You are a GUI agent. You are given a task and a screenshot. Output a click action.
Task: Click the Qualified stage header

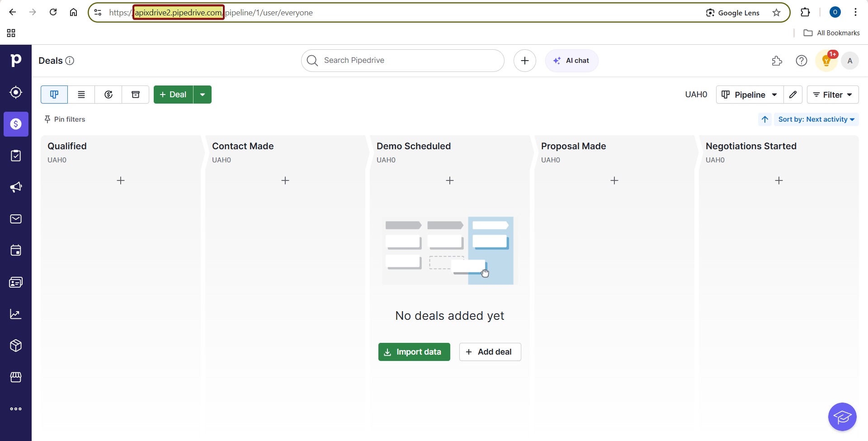(x=67, y=146)
